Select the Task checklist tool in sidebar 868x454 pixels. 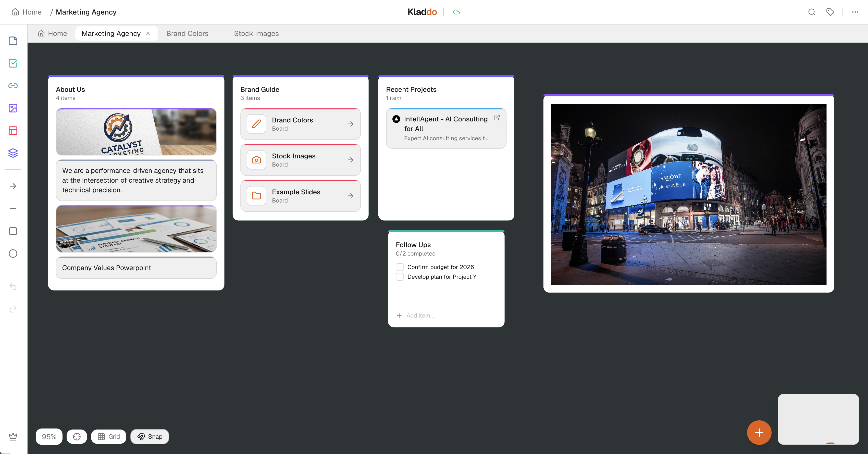(x=13, y=63)
